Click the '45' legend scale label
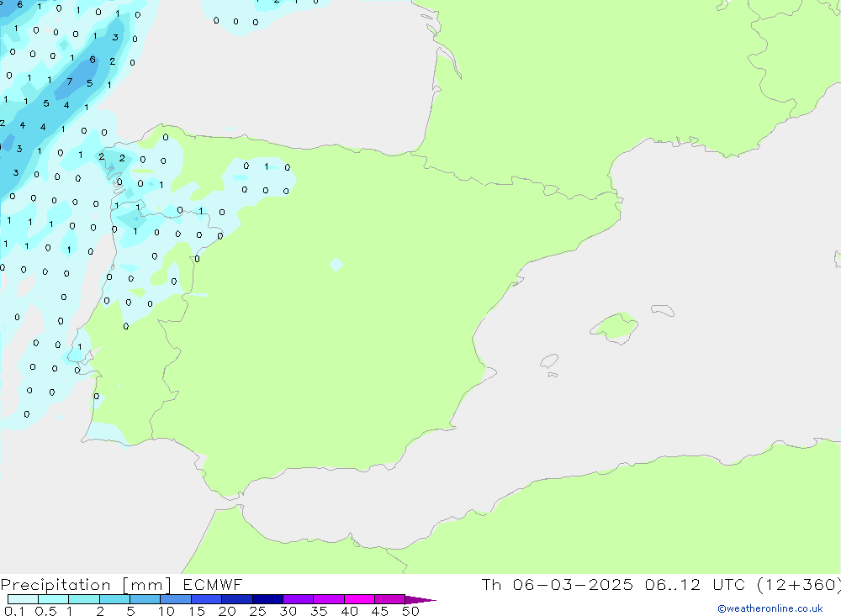Image resolution: width=841 pixels, height=616 pixels. pyautogui.click(x=380, y=611)
